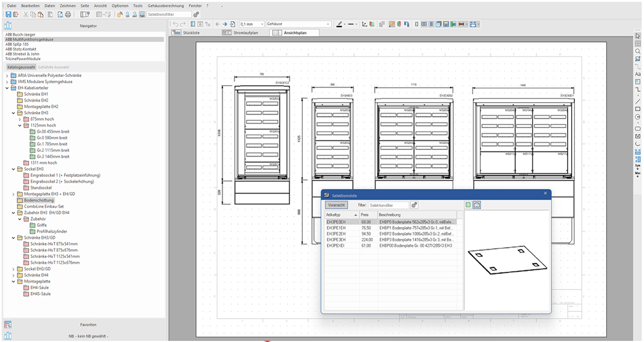Open the line width 0,1 mm dropdown

(261, 24)
